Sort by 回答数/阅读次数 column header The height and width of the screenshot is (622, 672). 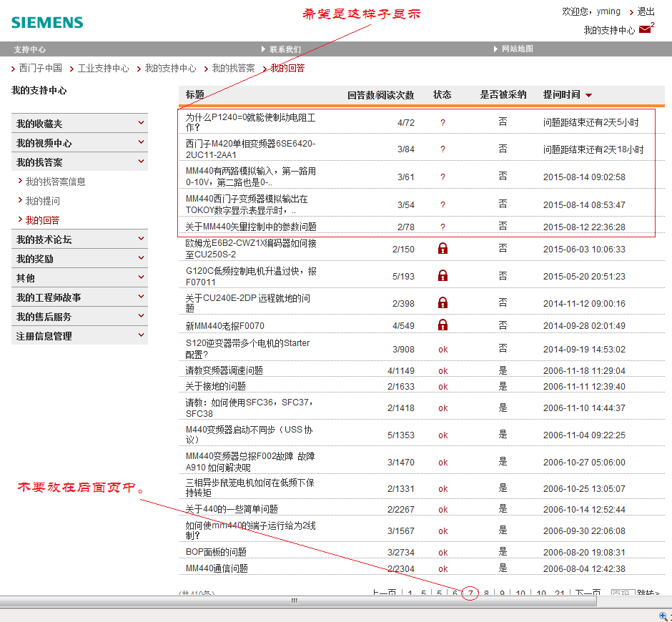(380, 95)
